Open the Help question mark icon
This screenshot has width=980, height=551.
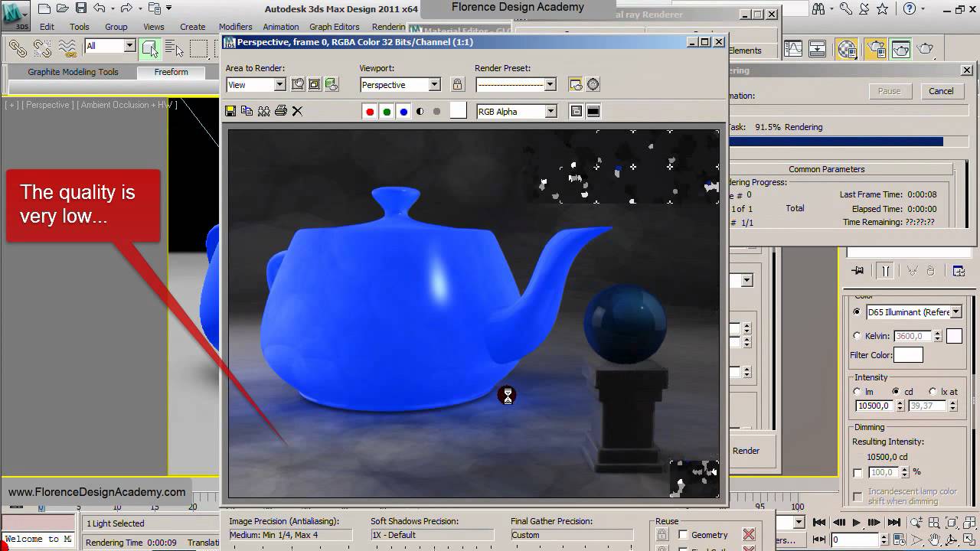(x=909, y=9)
